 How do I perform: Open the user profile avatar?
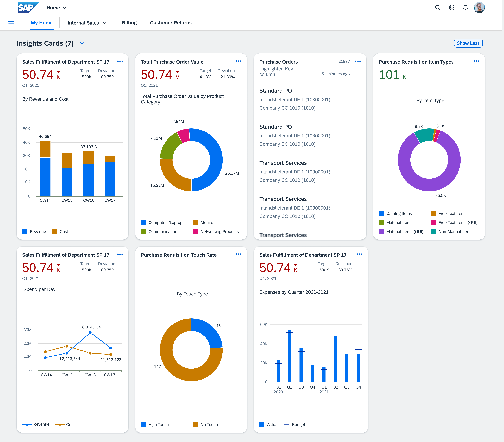click(479, 8)
